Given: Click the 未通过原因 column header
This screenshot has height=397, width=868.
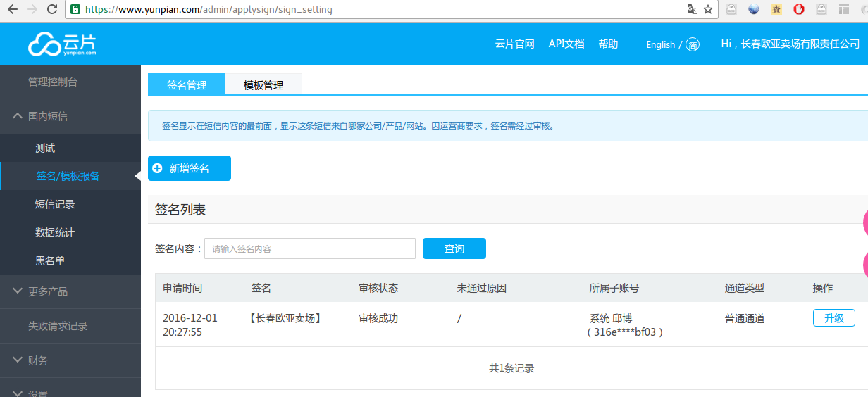Looking at the screenshot, I should point(482,288).
